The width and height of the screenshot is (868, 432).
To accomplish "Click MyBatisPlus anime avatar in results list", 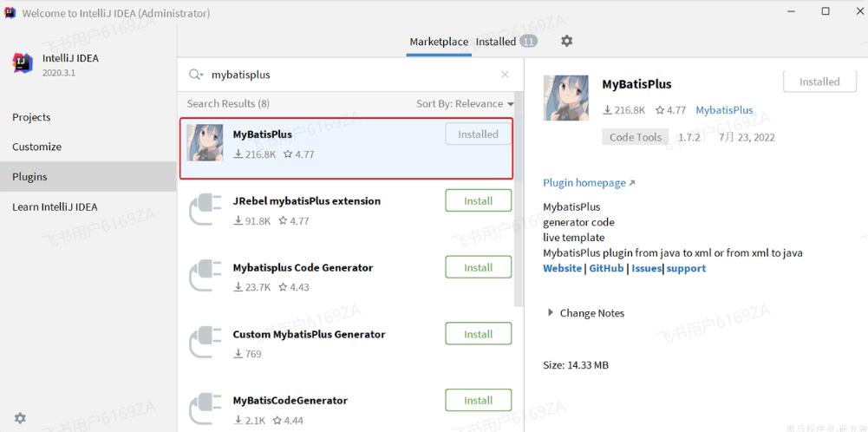I will tap(205, 143).
